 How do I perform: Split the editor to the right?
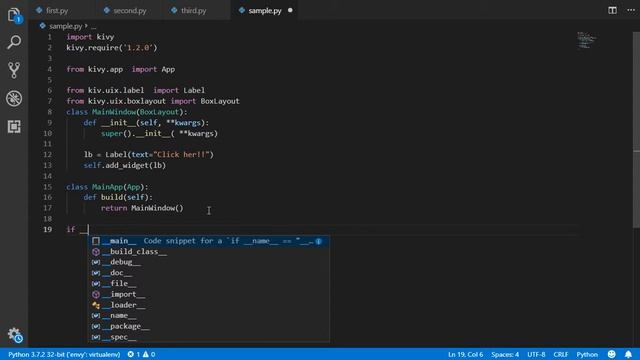click(x=612, y=10)
